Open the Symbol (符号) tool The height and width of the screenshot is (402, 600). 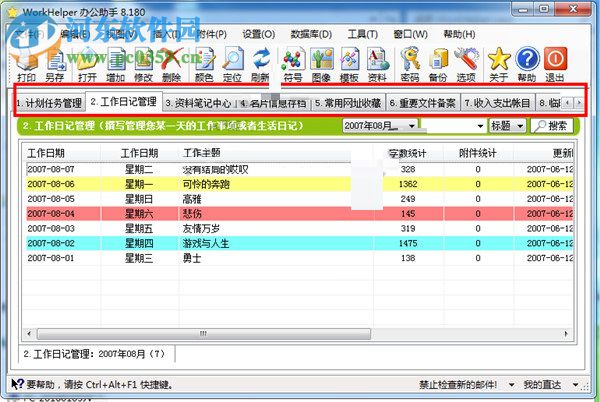pyautogui.click(x=293, y=65)
